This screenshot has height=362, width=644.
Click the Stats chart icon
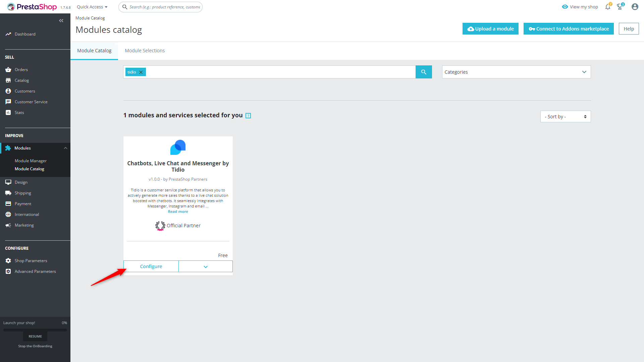coord(8,113)
